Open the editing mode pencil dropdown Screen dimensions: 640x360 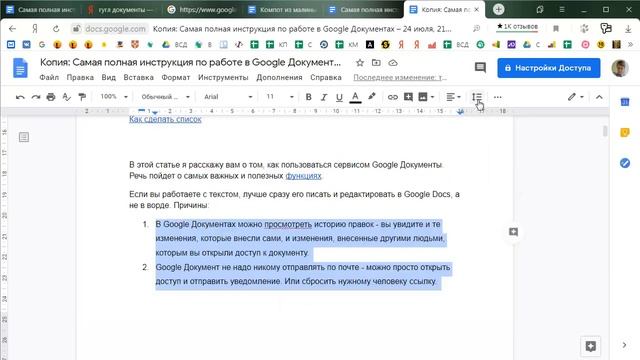576,97
